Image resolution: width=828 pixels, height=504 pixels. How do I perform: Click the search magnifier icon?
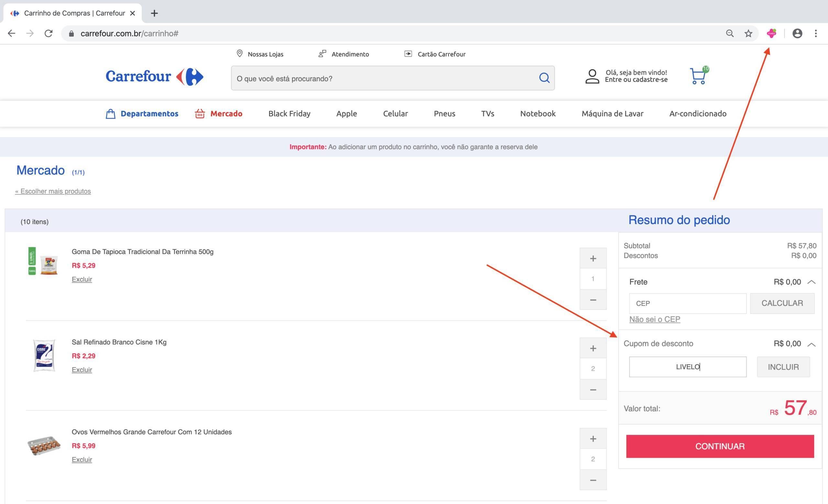pos(544,78)
